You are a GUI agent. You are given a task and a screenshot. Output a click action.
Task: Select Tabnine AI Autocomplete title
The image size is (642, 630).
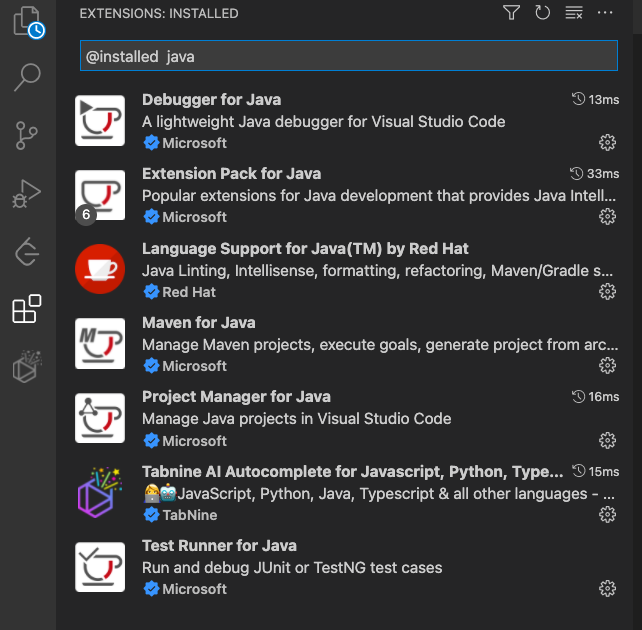353,472
